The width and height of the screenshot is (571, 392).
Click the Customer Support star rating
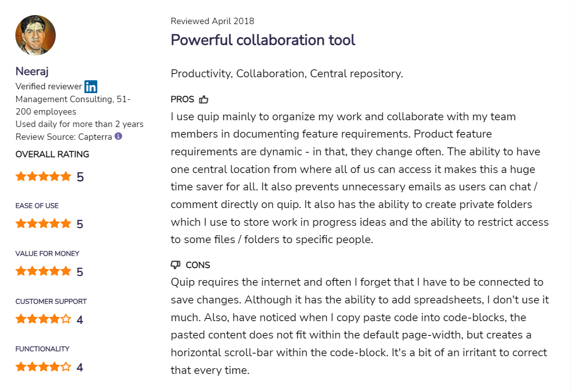(x=43, y=319)
